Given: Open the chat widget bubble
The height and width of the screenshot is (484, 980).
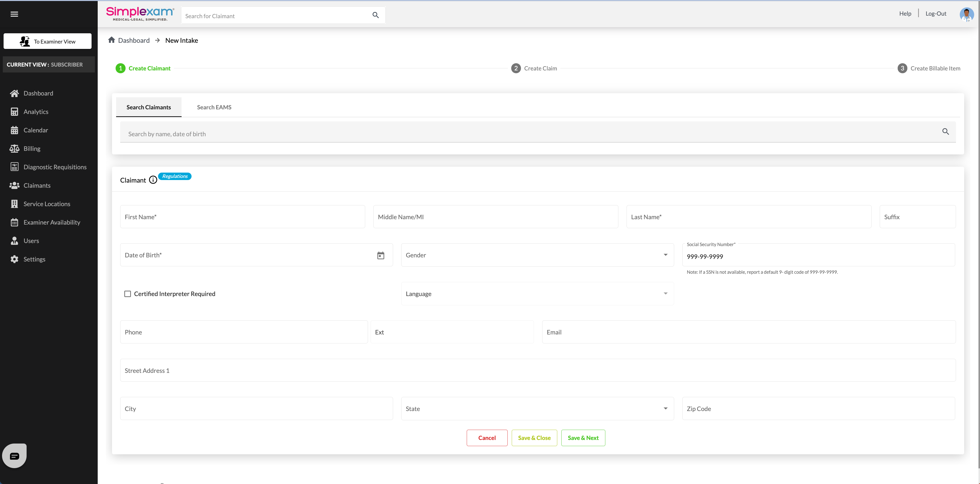Looking at the screenshot, I should pyautogui.click(x=15, y=455).
